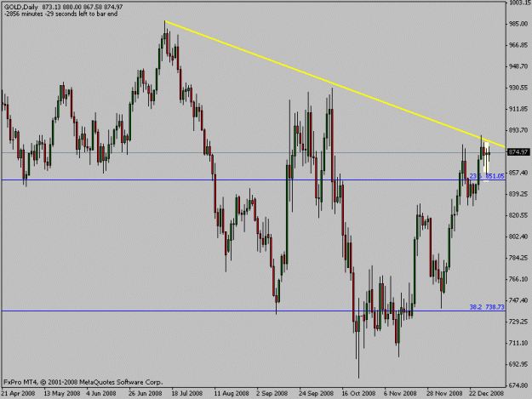Click the 6 Nov 2008 date label
This screenshot has height=399, width=532.
400,393
